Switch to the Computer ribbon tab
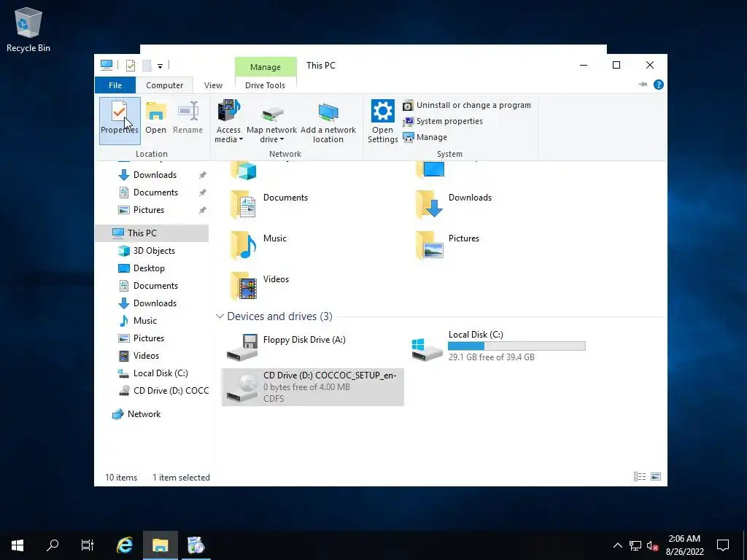Viewport: 747px width, 560px height. 164,85
